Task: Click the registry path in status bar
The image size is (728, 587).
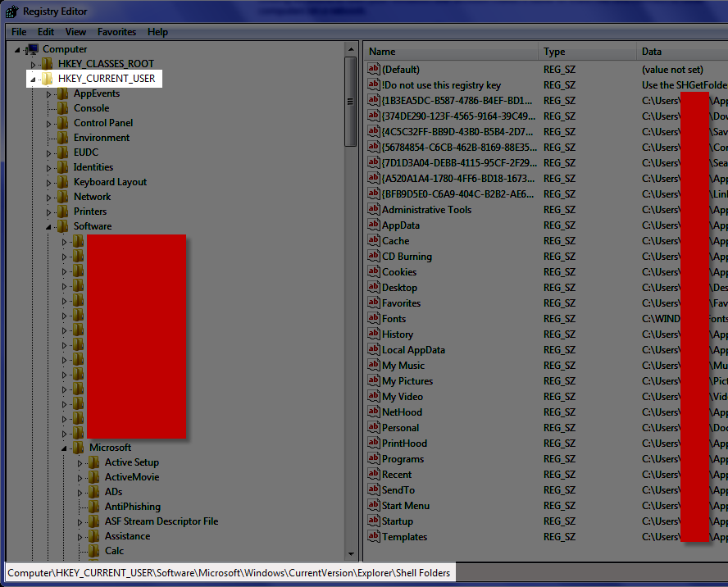Action: [229, 573]
